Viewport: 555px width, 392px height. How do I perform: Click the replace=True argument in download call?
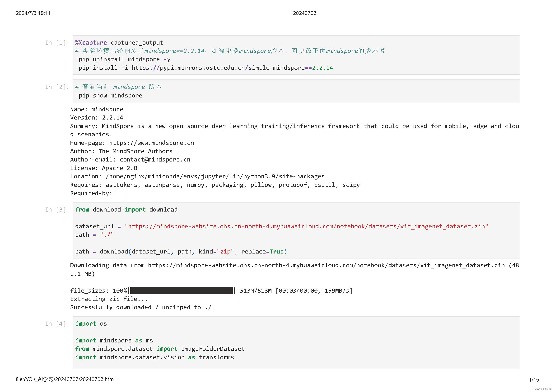click(262, 252)
